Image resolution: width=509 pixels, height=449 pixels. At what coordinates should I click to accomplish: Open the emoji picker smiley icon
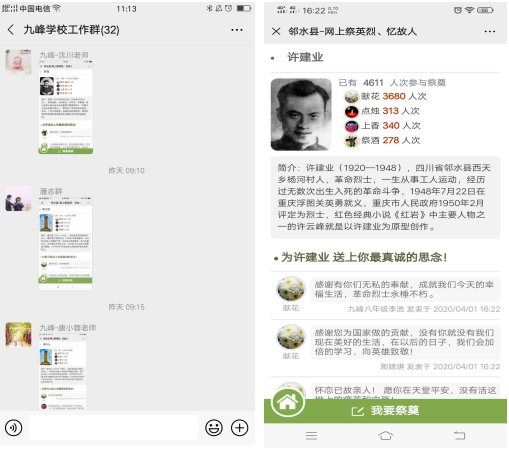(214, 428)
